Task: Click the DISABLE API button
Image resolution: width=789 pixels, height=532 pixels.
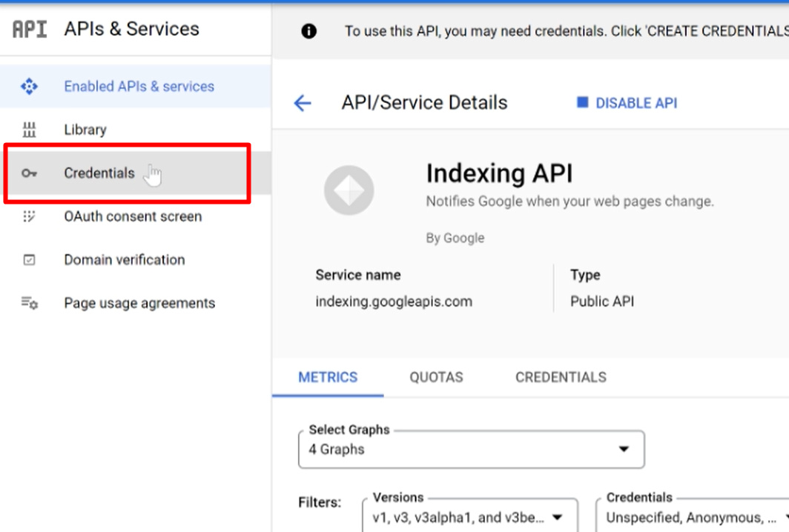Action: [627, 103]
